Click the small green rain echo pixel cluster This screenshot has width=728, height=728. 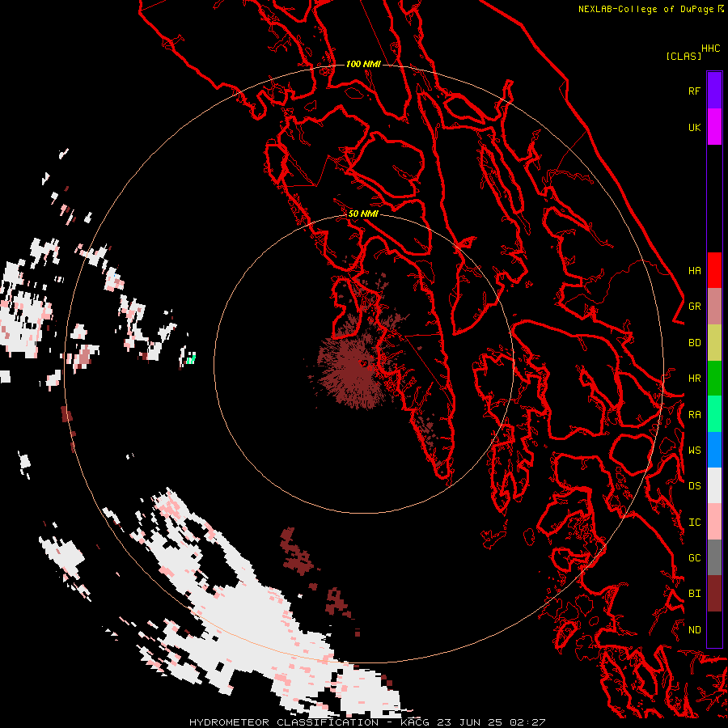pos(191,358)
